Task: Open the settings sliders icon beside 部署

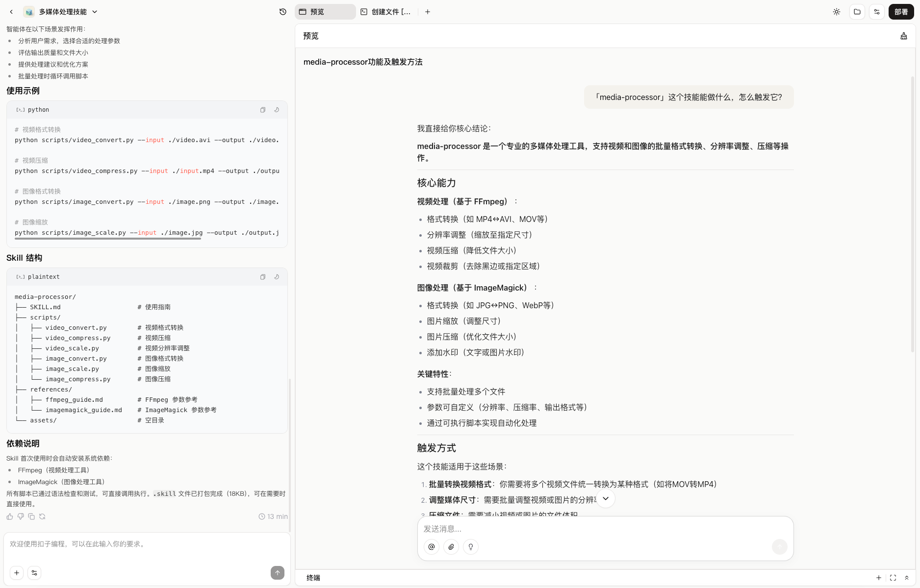Action: tap(877, 11)
